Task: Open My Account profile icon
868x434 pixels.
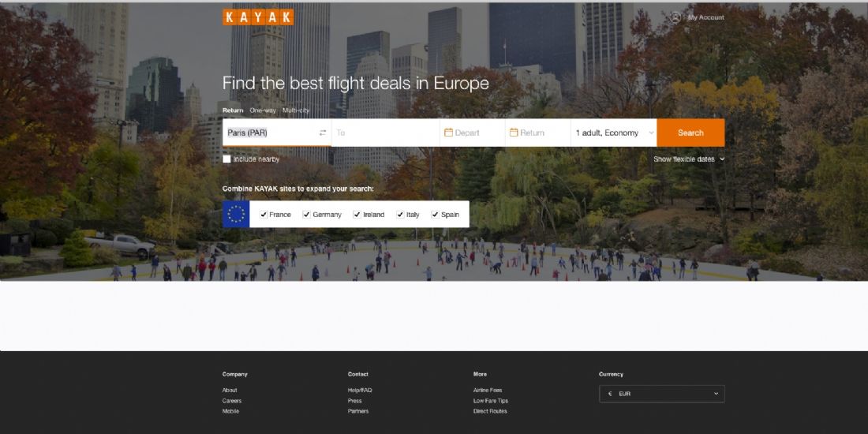Action: coord(675,17)
